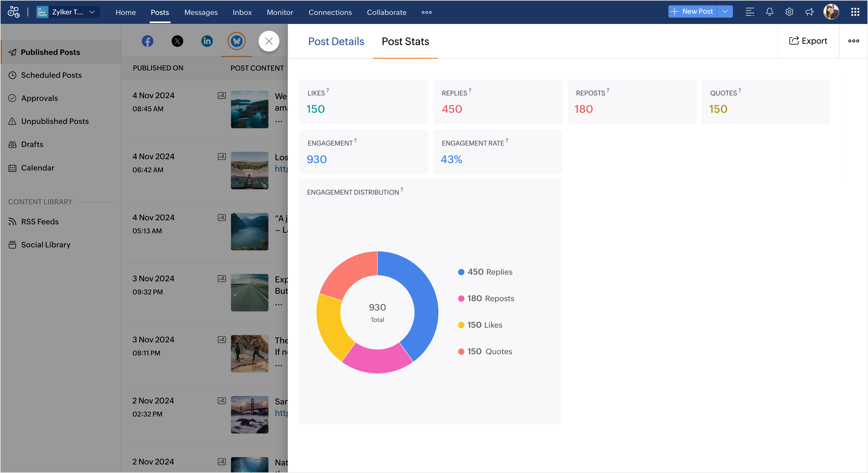The width and height of the screenshot is (868, 473).
Task: Click the PUBLISHED ON column header
Action: (x=158, y=68)
